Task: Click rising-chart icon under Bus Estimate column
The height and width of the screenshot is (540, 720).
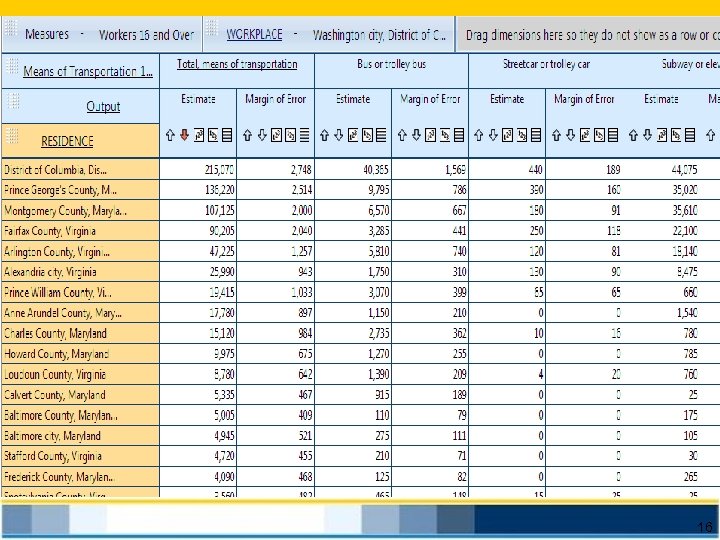Action: point(353,135)
